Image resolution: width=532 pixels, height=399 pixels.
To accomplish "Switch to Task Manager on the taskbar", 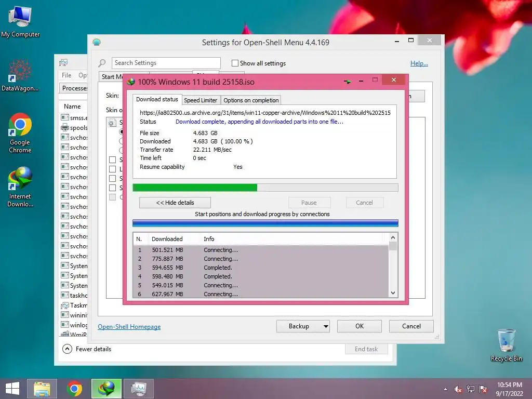I will click(x=139, y=389).
